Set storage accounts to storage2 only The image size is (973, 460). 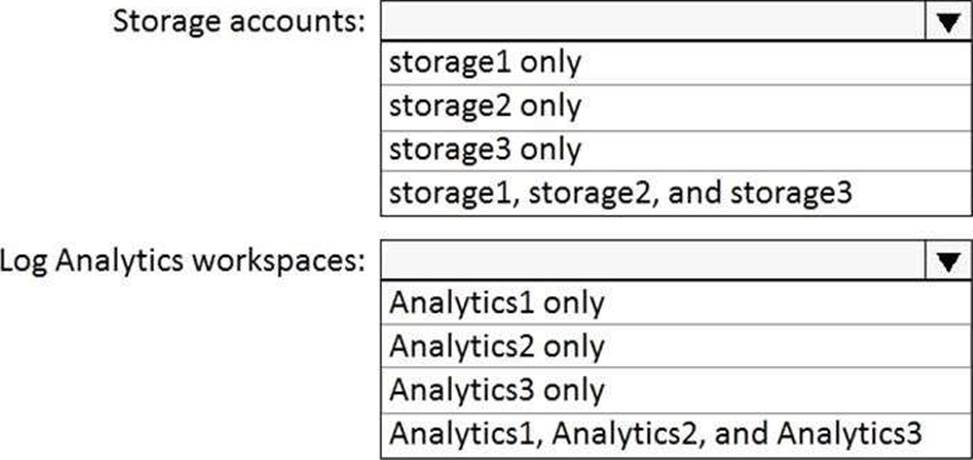pos(484,105)
